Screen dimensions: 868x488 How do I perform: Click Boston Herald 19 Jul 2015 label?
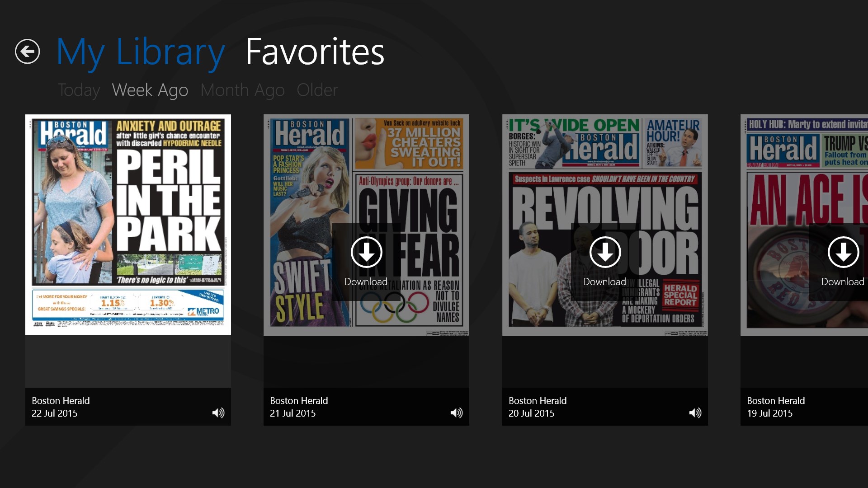[775, 407]
